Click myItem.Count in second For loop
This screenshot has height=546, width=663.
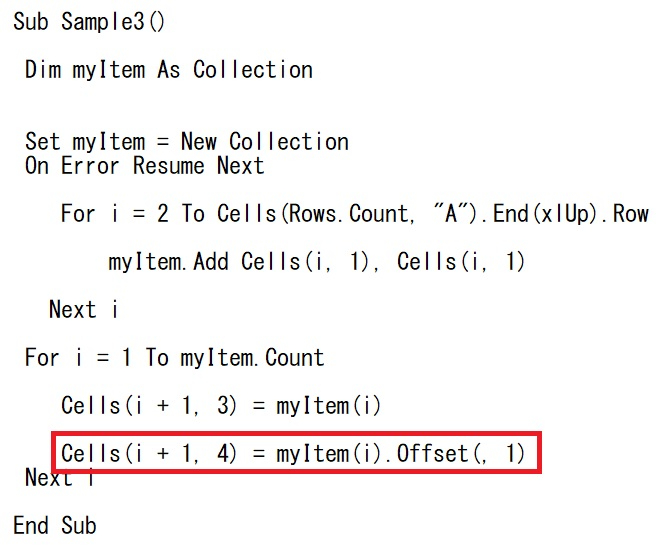tap(252, 358)
